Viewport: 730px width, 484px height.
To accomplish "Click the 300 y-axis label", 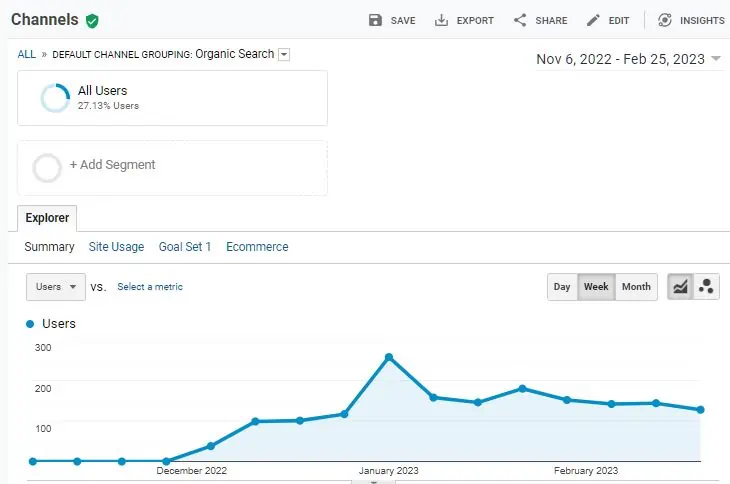I will click(x=43, y=348).
